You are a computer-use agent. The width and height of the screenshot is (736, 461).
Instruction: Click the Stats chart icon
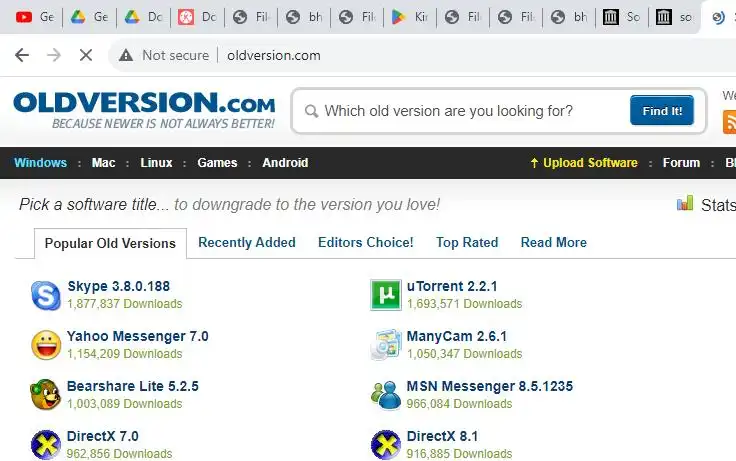tap(685, 204)
